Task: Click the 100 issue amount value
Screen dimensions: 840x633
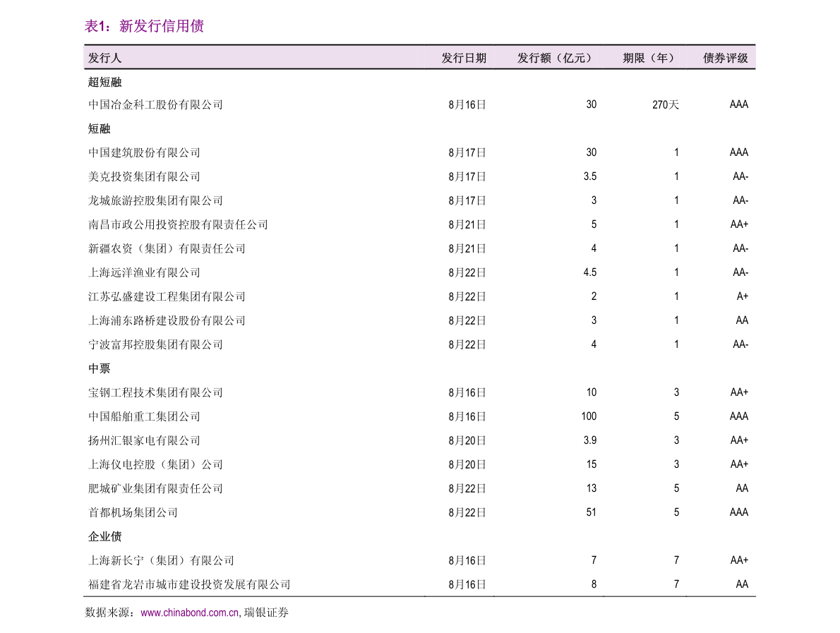Action: coord(589,416)
